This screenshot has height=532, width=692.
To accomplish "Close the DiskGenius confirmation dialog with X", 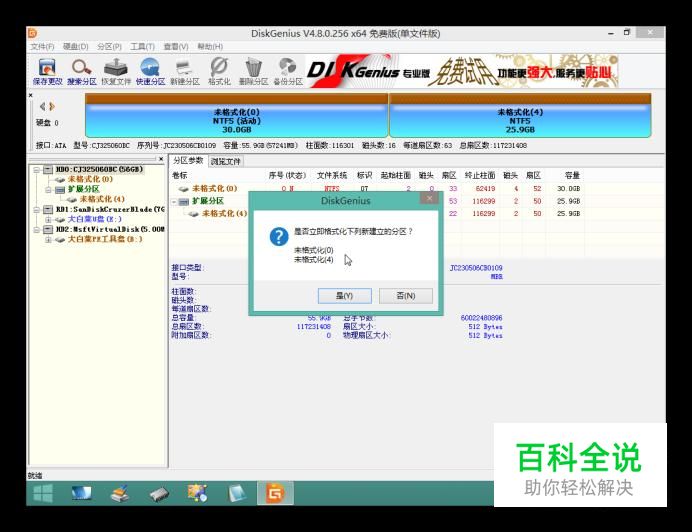I will (429, 198).
